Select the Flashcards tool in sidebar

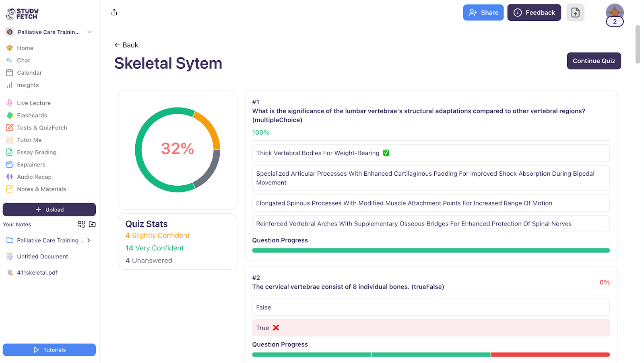click(32, 115)
